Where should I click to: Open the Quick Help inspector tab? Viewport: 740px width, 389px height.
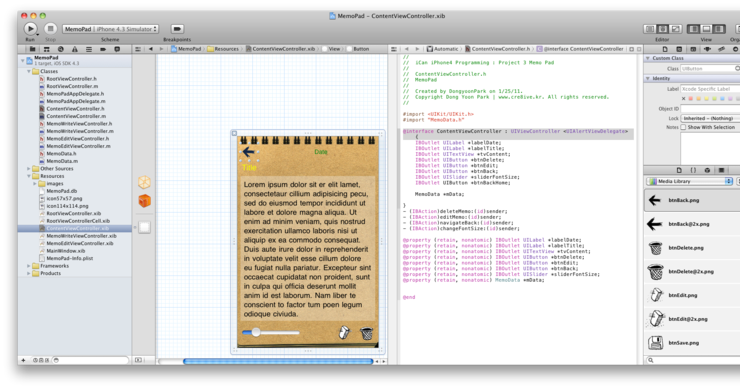click(x=679, y=49)
